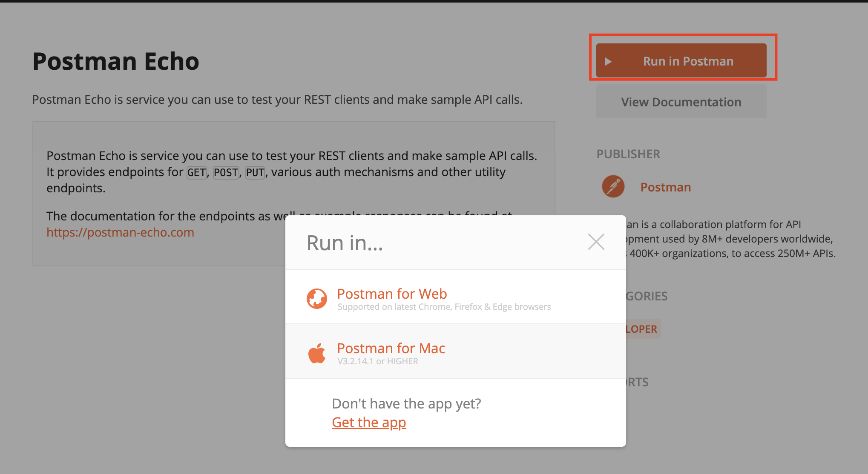Select the Postman for Web option
Viewport: 868px width, 474px height.
[456, 297]
